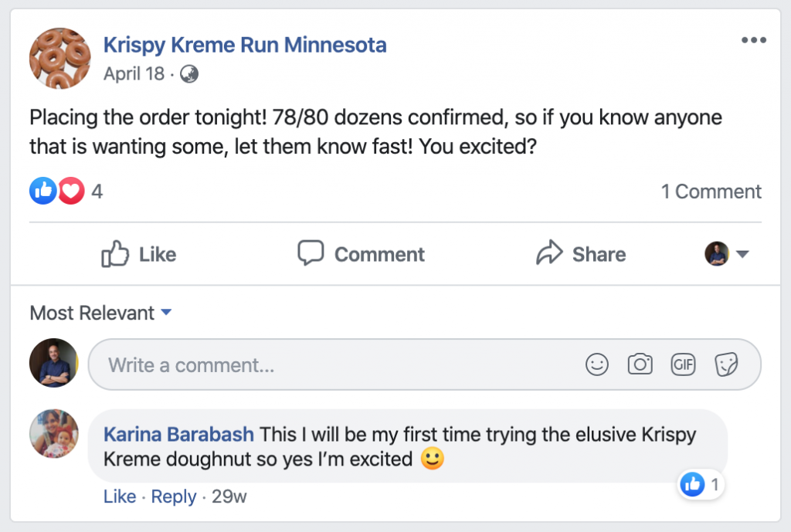791x532 pixels.
Task: Insert a GIF using the GIF icon
Action: click(x=683, y=364)
